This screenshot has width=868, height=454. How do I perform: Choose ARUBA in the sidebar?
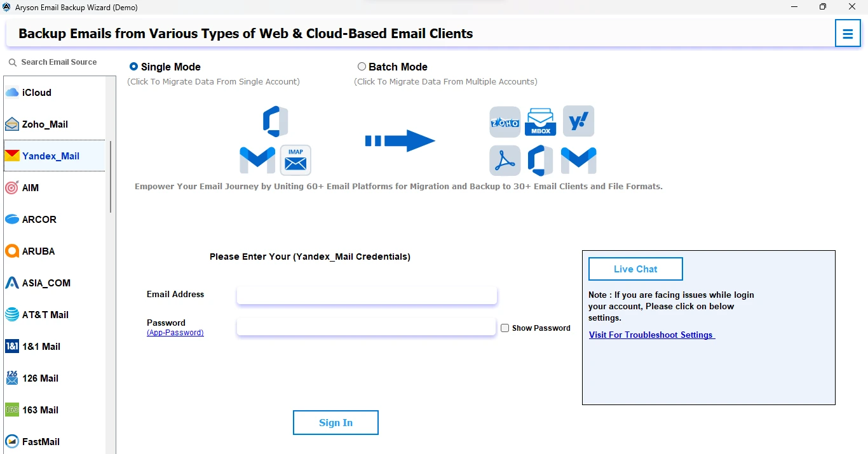coord(39,251)
